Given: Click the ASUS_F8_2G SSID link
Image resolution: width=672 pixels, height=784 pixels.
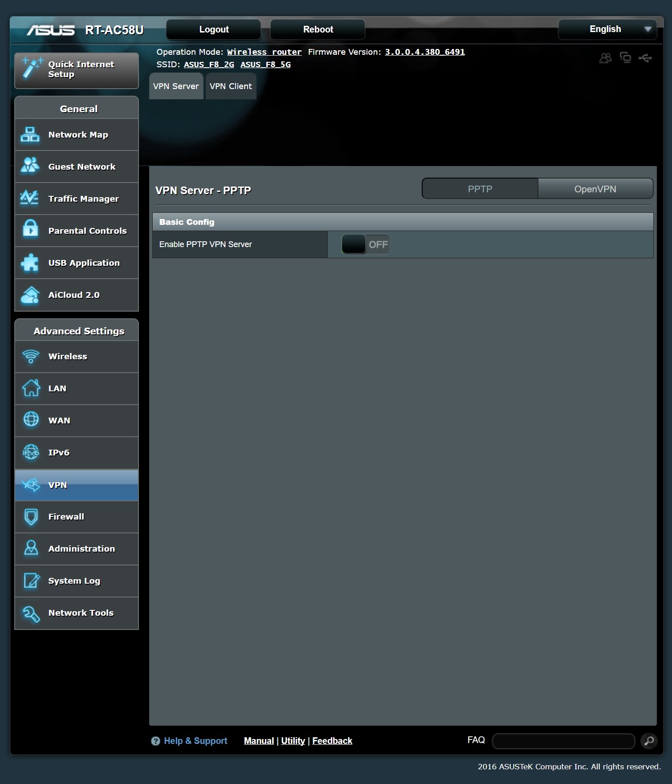Looking at the screenshot, I should click(x=209, y=65).
